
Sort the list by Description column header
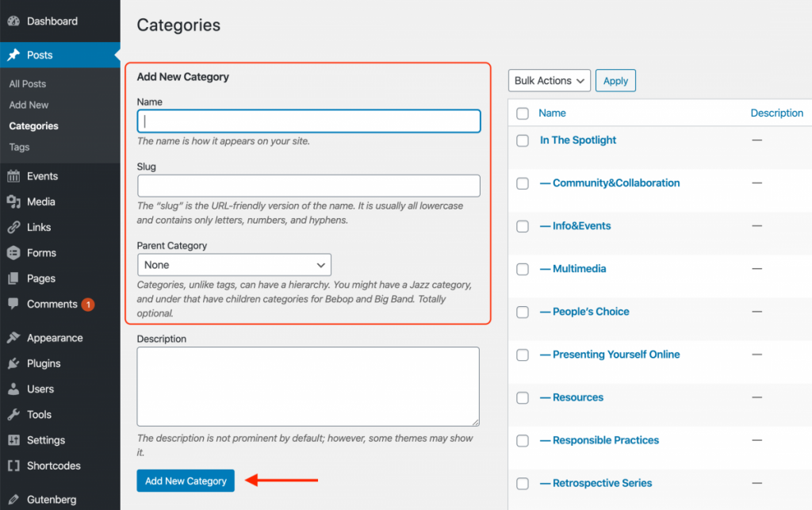point(777,113)
